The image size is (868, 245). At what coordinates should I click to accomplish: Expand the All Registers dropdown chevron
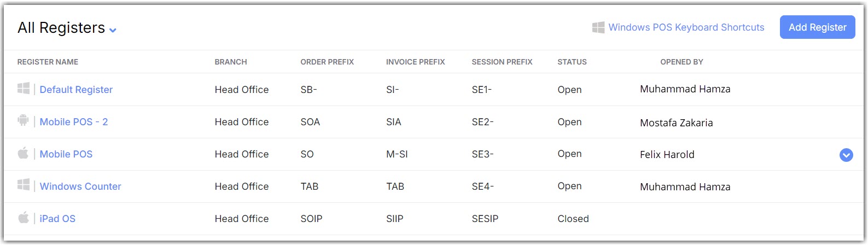[x=113, y=30]
